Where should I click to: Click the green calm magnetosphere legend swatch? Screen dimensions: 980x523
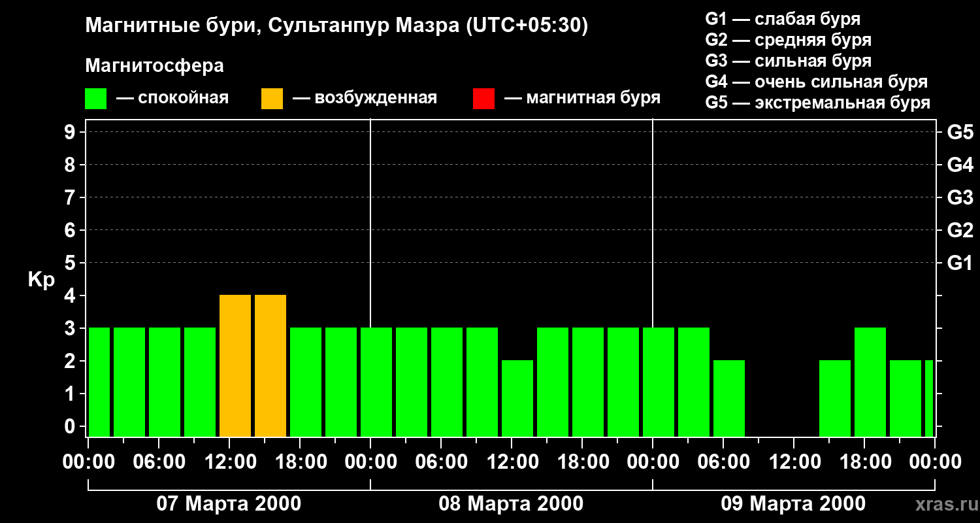[x=95, y=99]
